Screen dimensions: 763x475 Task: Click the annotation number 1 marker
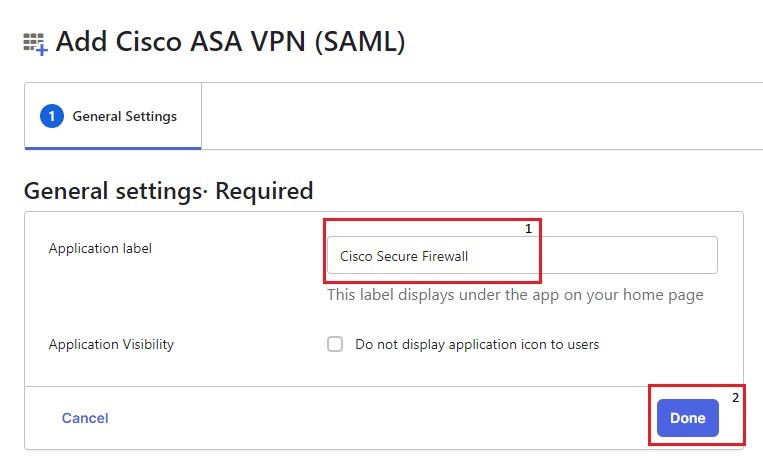coord(528,229)
